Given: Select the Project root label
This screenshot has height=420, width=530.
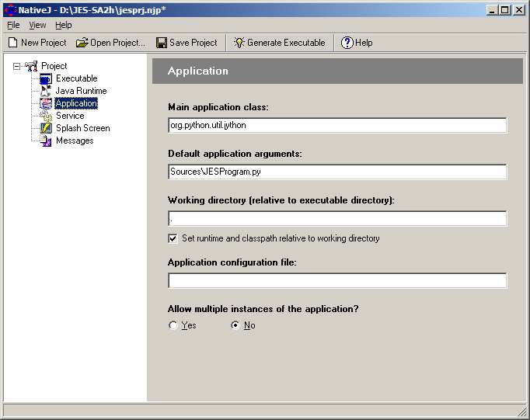Looking at the screenshot, I should pos(54,66).
